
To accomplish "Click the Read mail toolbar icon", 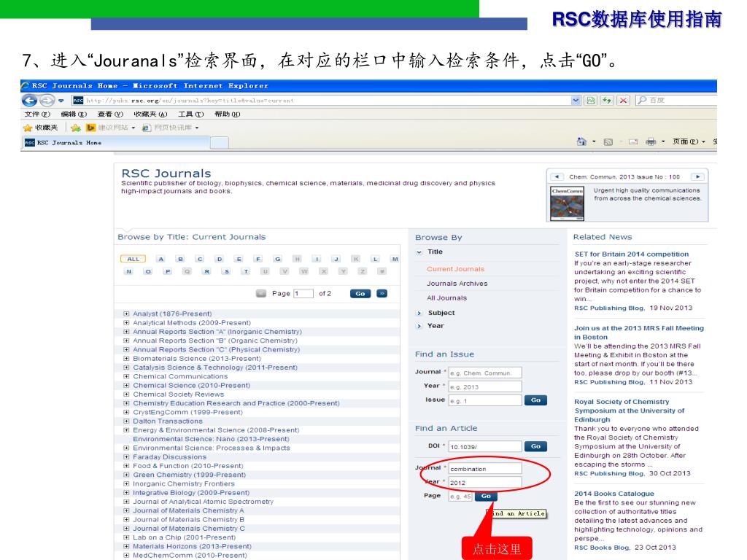I will [x=633, y=141].
